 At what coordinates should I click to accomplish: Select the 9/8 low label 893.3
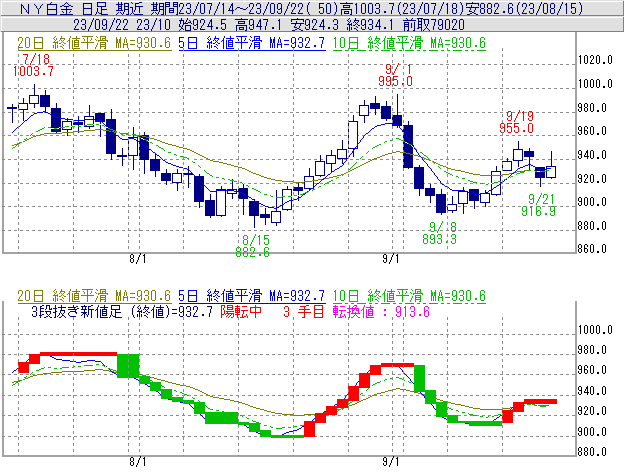click(x=439, y=239)
